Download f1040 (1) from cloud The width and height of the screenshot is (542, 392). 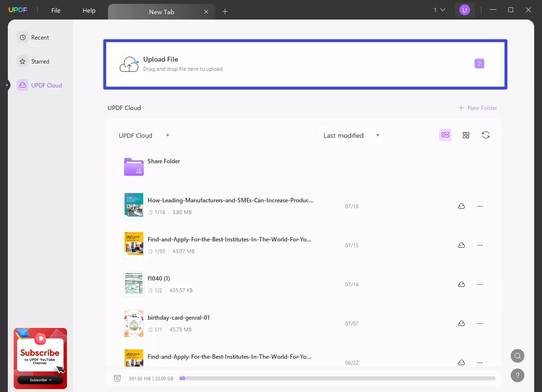tap(461, 284)
